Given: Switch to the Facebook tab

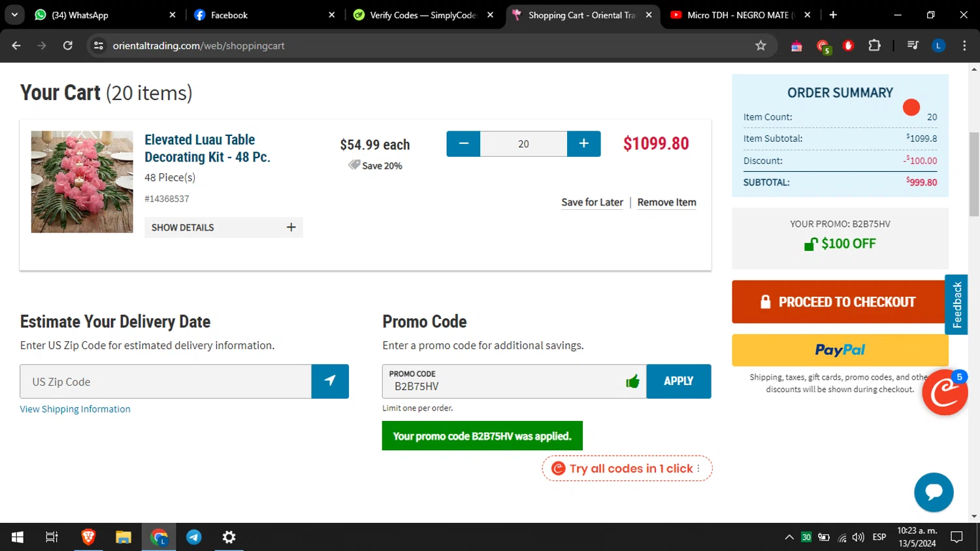Looking at the screenshot, I should pyautogui.click(x=265, y=15).
